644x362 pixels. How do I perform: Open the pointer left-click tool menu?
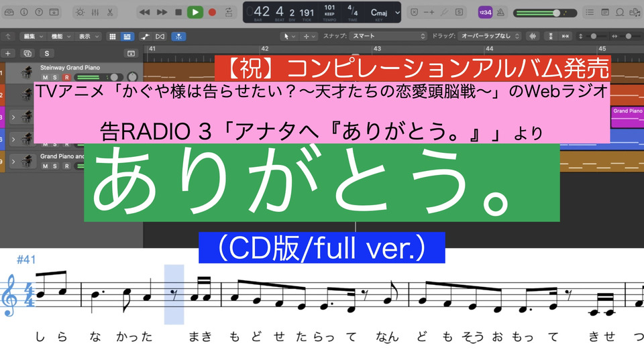point(289,36)
